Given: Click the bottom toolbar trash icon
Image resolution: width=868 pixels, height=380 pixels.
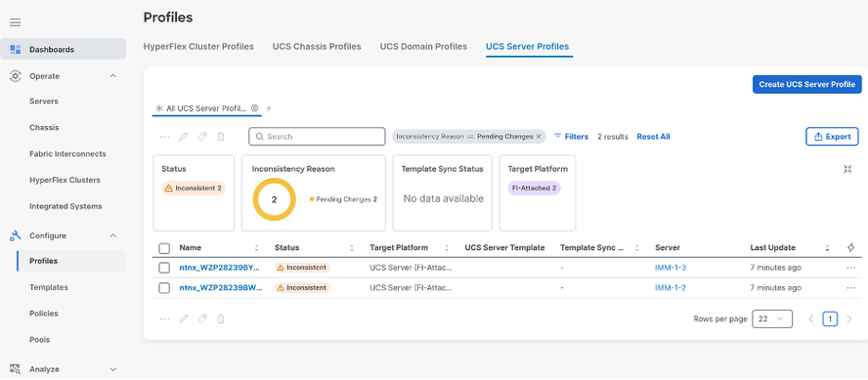Looking at the screenshot, I should tap(221, 319).
